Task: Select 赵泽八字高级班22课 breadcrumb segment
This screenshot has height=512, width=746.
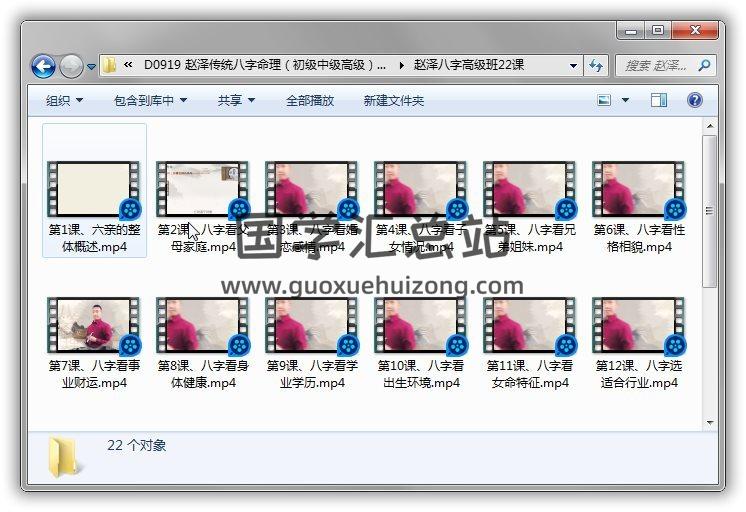Action: (x=469, y=65)
